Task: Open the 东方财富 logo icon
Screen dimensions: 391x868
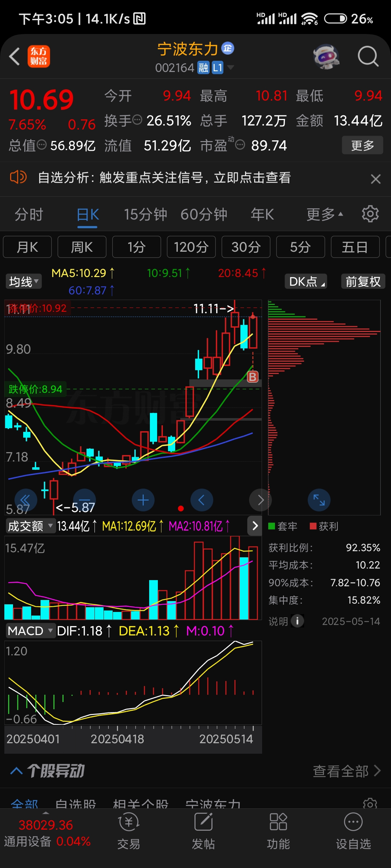Action: (39, 56)
